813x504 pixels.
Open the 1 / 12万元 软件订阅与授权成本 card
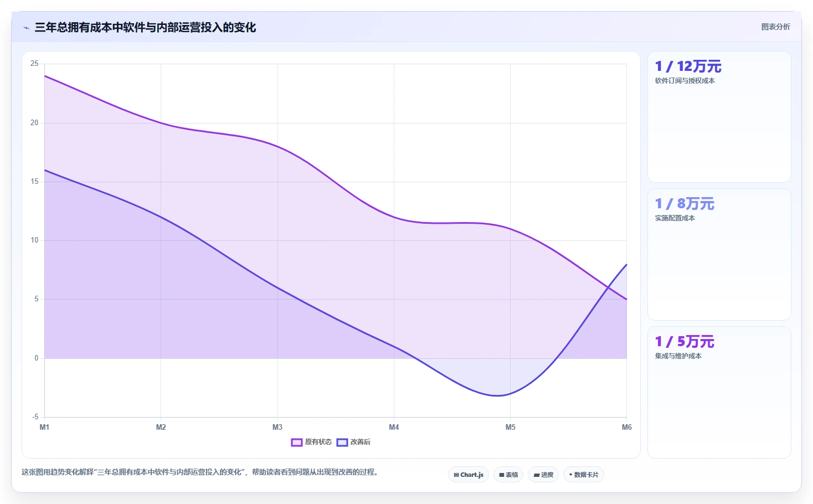point(719,117)
